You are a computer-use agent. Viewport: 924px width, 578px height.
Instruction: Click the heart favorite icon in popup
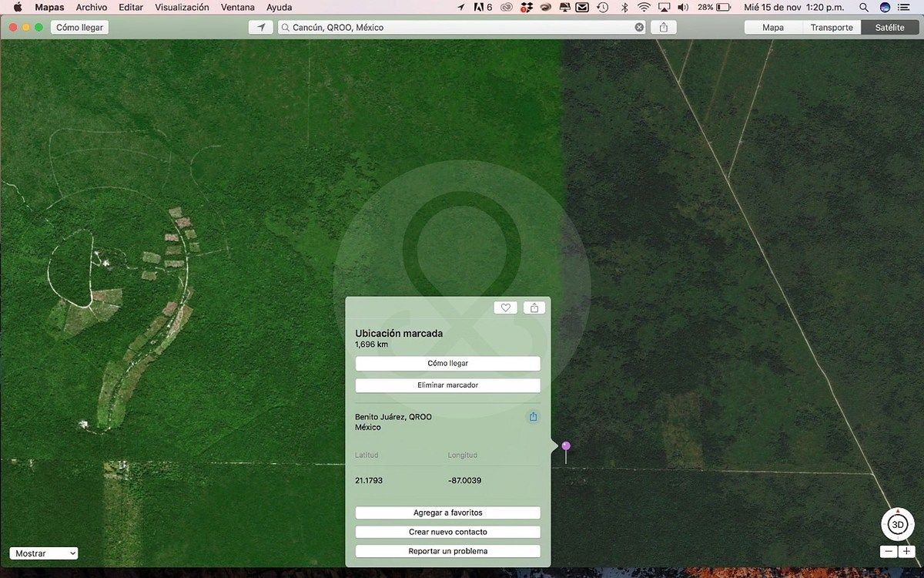505,307
